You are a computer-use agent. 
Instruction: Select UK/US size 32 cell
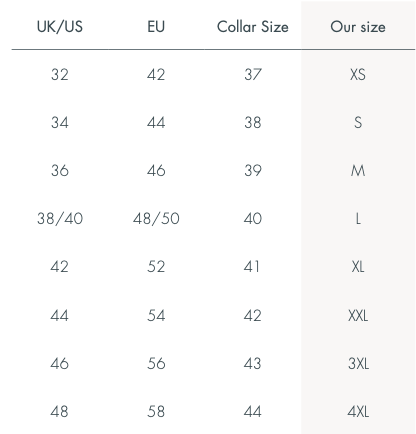pos(60,74)
